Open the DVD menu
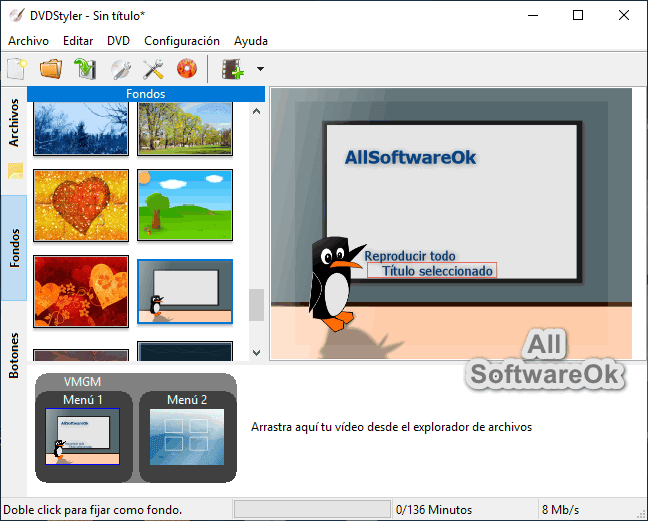 (118, 41)
